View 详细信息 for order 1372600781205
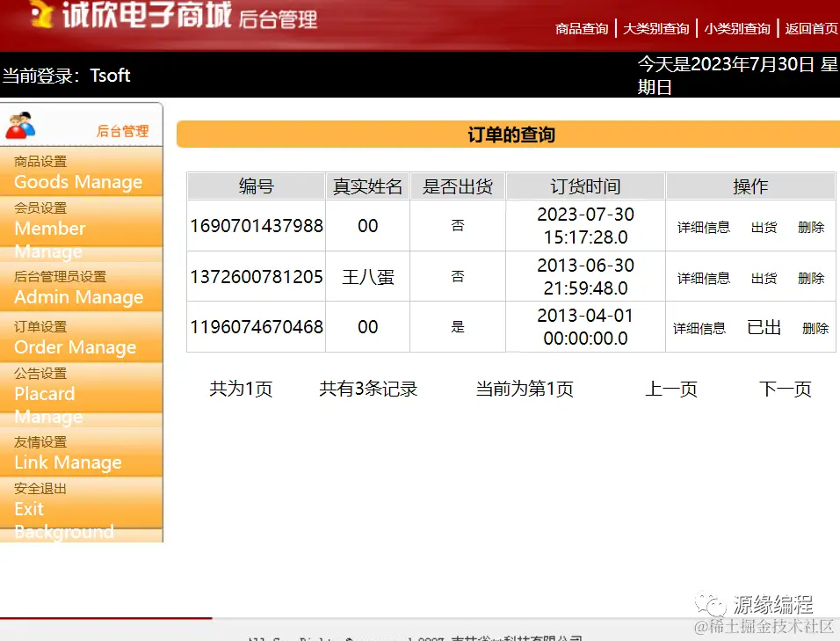 click(x=704, y=278)
